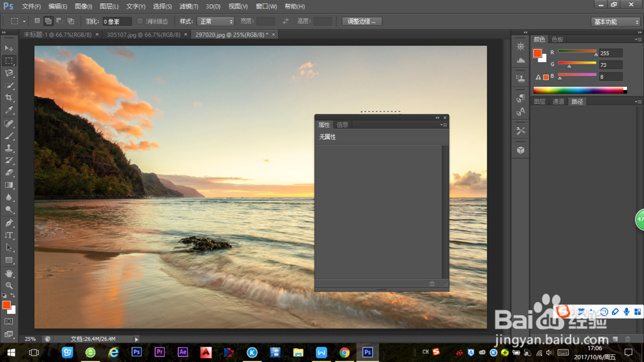The height and width of the screenshot is (362, 644).
Task: Change the screen mode via toolbox icon
Action: pos(8,334)
